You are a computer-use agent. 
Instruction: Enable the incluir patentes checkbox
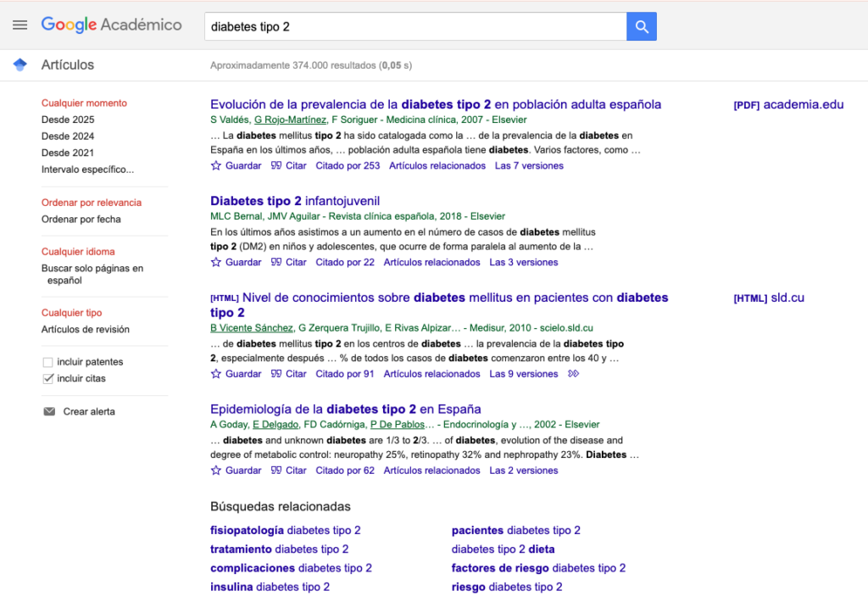tap(47, 361)
